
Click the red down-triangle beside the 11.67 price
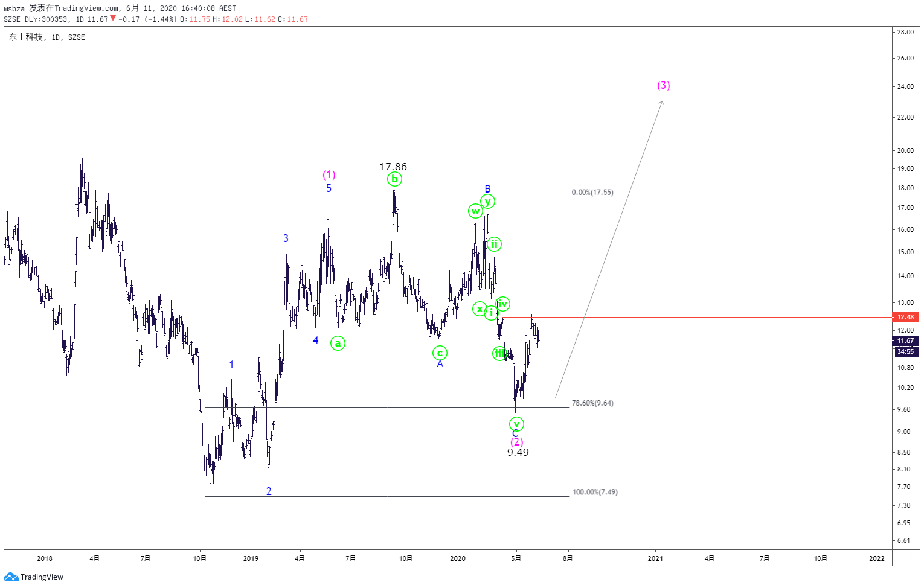tap(113, 18)
